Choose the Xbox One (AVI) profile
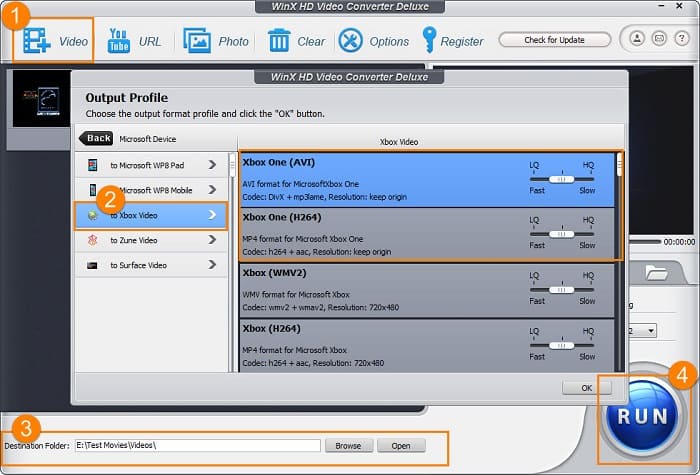Screen dimensions: 700x475 pyautogui.click(x=427, y=180)
